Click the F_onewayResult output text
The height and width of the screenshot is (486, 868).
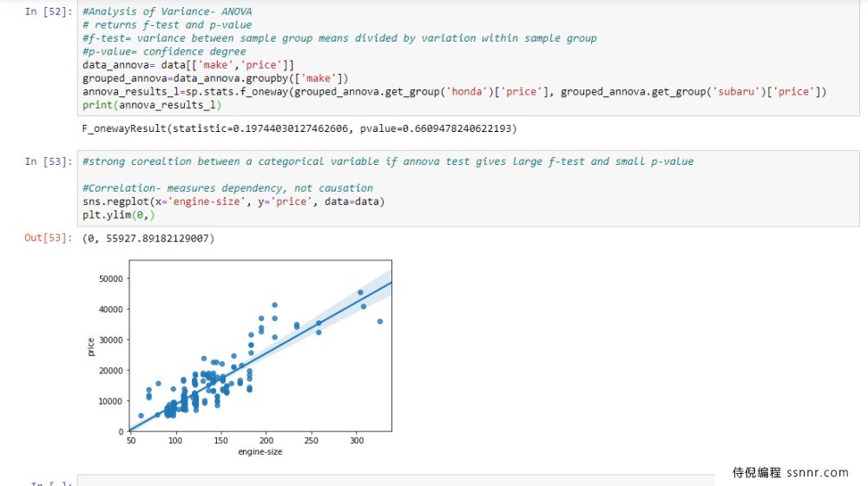[299, 128]
